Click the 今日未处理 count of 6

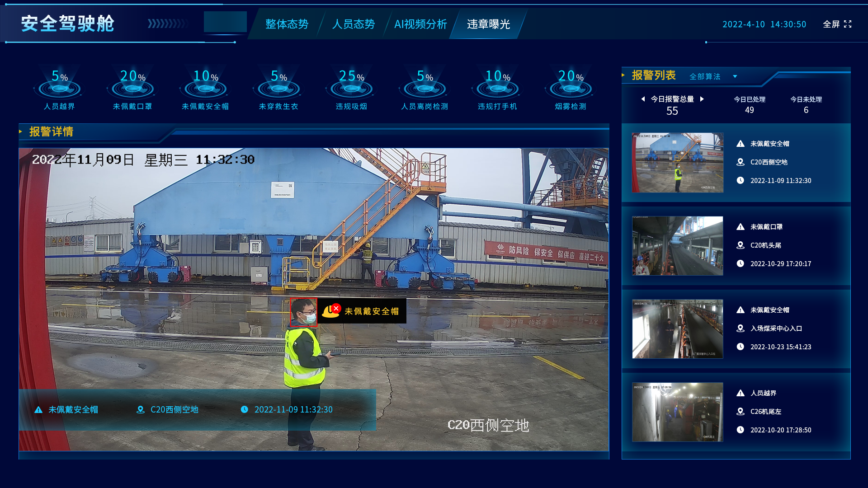[806, 110]
